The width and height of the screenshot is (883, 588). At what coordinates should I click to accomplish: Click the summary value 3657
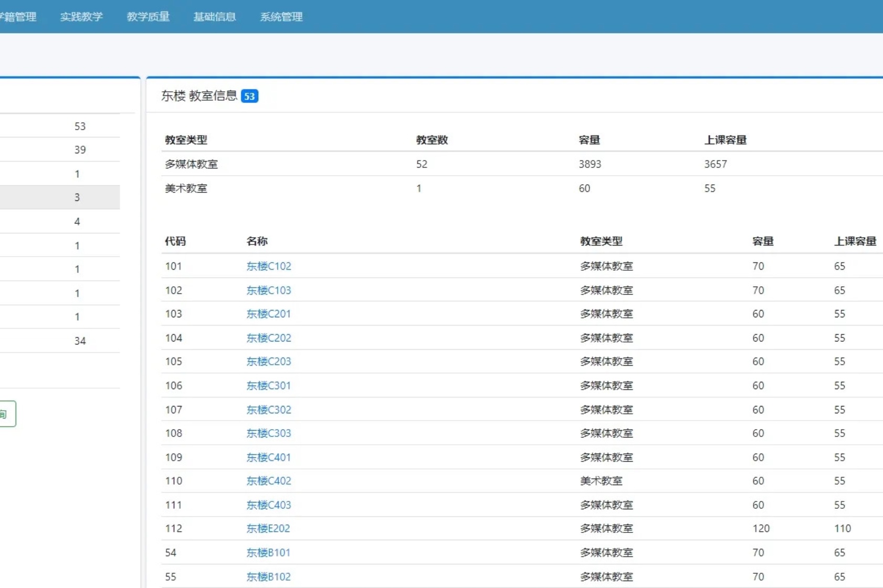pos(716,164)
